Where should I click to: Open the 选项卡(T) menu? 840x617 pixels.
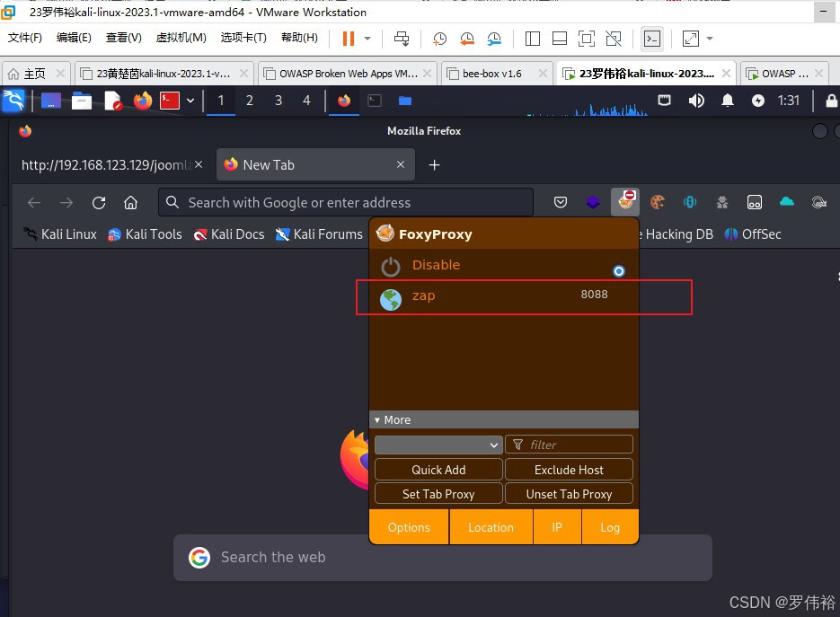click(x=243, y=38)
